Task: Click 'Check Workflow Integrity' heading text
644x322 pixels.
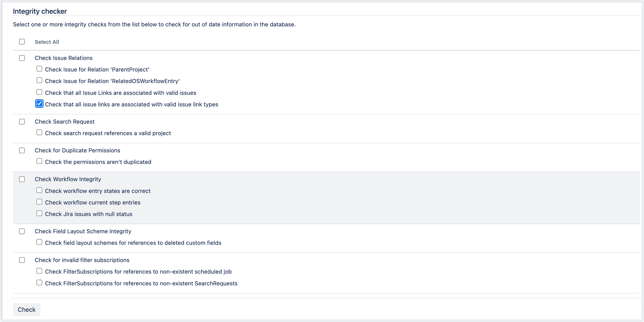Action: 68,179
